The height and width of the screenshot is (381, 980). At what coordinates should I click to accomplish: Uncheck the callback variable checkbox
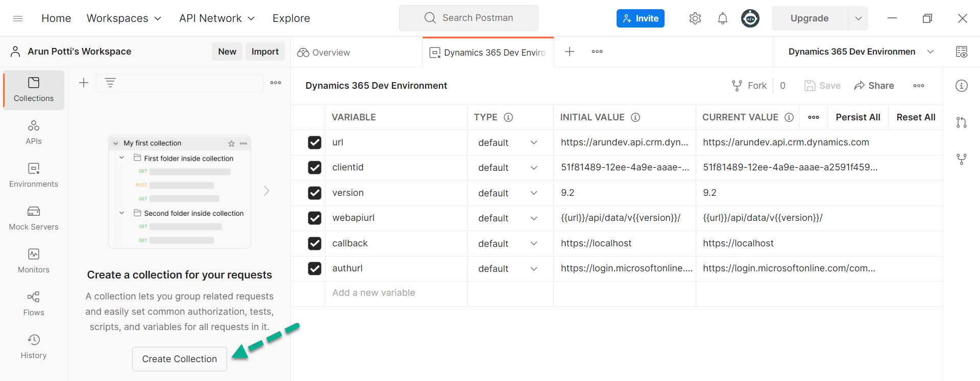(x=315, y=243)
